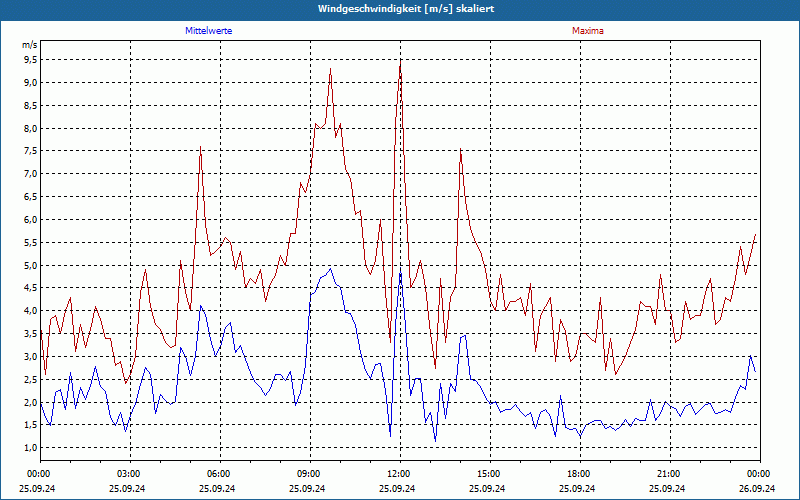Click the '25.09.24' date under 09:00
Viewport: 800px width, 500px height.
coord(307,488)
